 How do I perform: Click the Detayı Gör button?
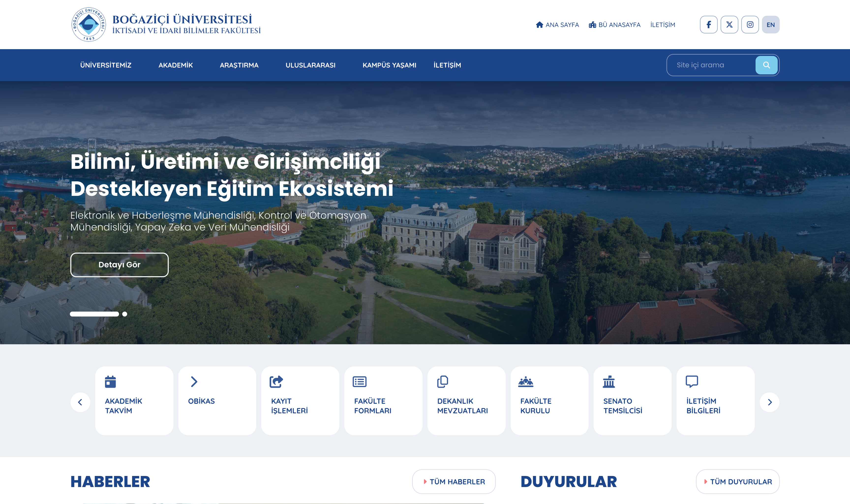click(119, 265)
